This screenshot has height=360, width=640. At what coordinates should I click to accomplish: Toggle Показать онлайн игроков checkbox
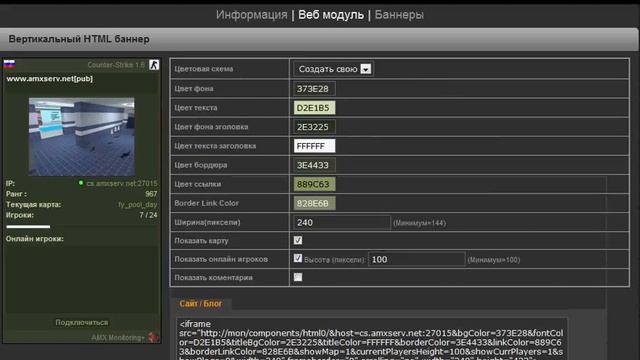[298, 258]
